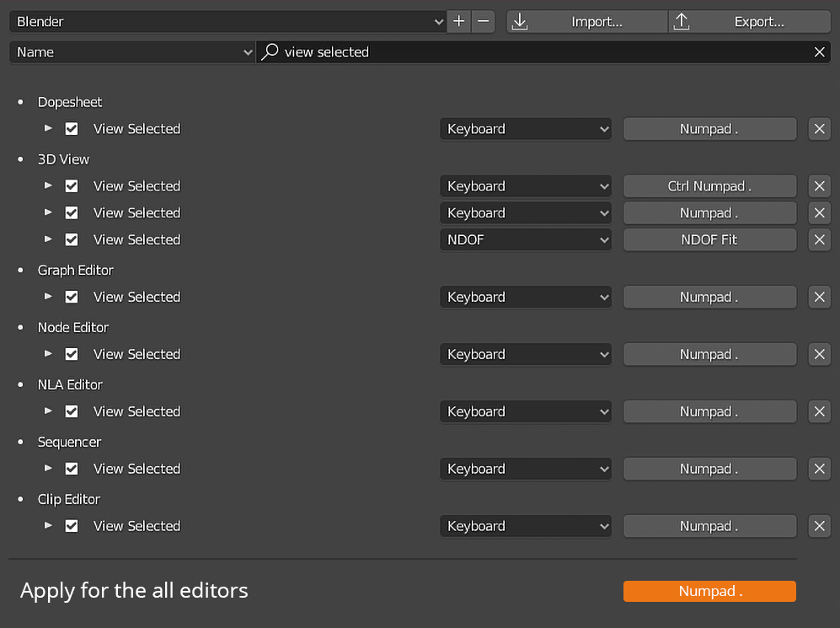
Task: Toggle Node Editor View Selected checkbox
Action: click(72, 354)
